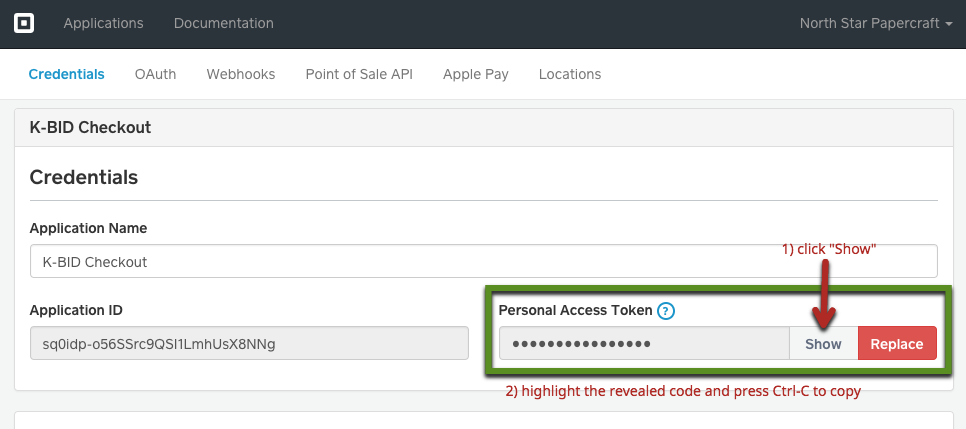Click the dropdown caret beside account name
The height and width of the screenshot is (429, 966).
point(949,24)
